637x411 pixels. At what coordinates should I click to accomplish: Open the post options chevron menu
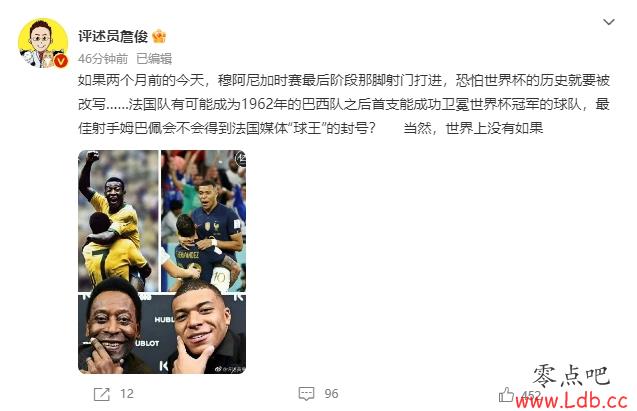[x=608, y=22]
